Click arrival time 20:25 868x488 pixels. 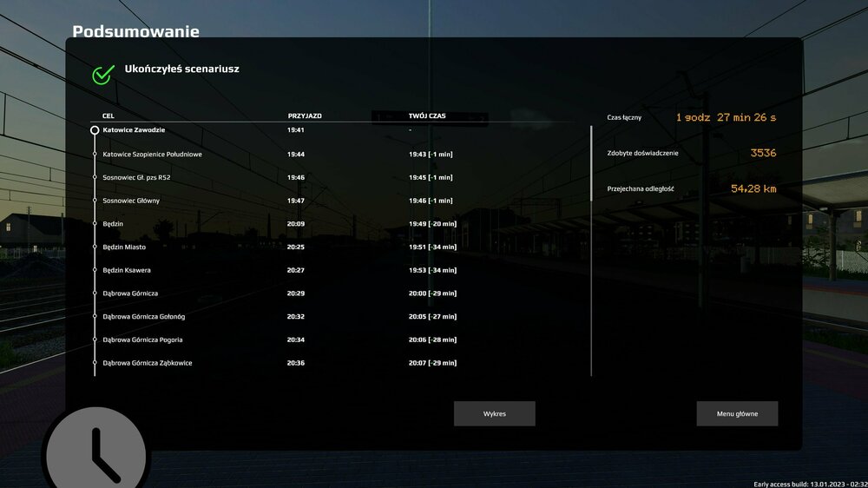[296, 247]
